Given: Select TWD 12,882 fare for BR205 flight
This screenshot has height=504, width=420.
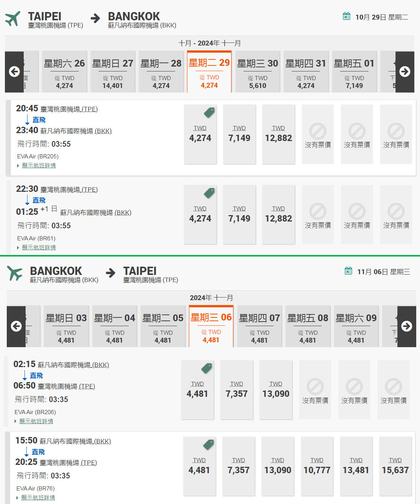Looking at the screenshot, I should pos(278,134).
